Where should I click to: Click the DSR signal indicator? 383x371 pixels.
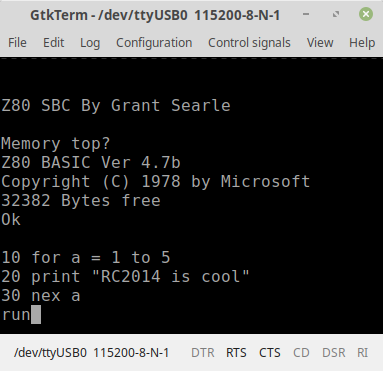coord(334,353)
